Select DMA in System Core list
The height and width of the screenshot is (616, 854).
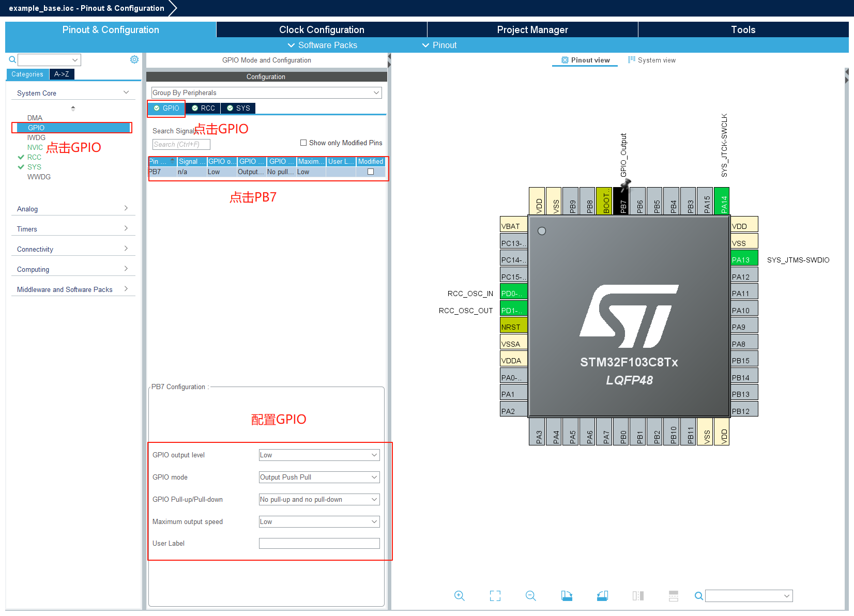(35, 118)
